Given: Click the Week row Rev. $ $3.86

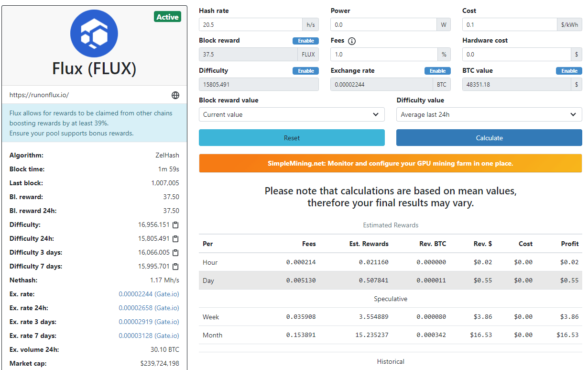Looking at the screenshot, I should pyautogui.click(x=483, y=317).
